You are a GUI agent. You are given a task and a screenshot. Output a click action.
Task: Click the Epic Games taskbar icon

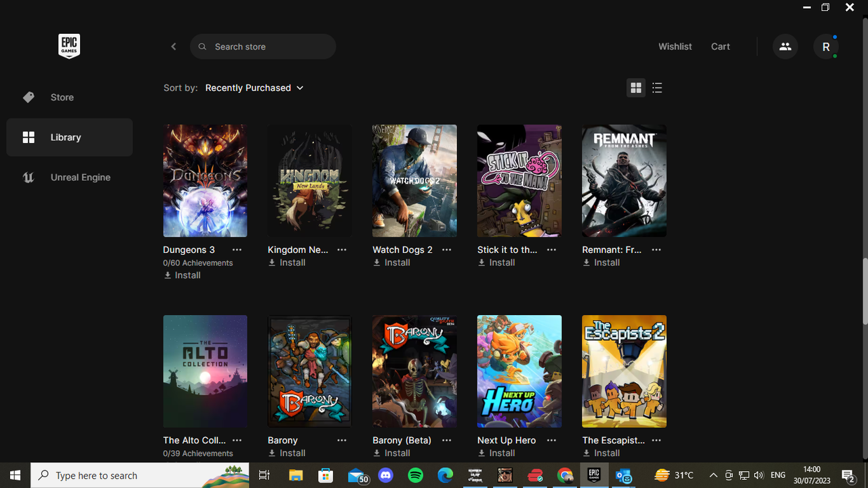pyautogui.click(x=594, y=476)
